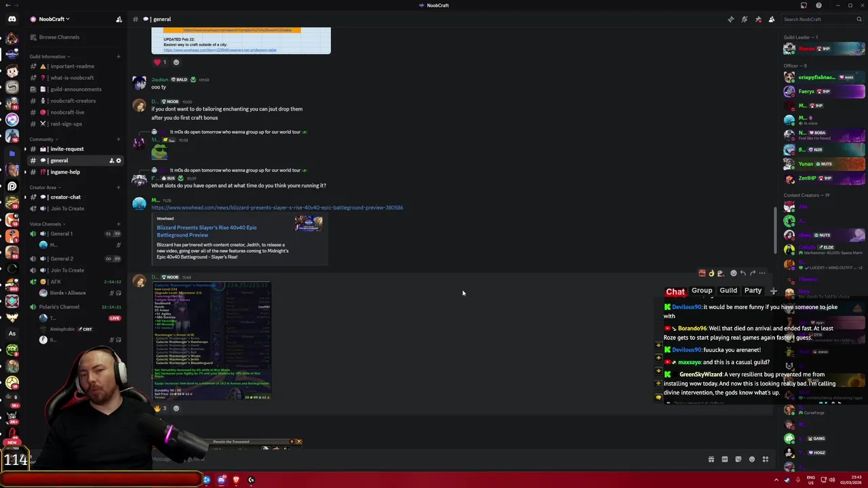The height and width of the screenshot is (488, 868).
Task: Open Discord from the Windows taskbar
Action: (221, 480)
